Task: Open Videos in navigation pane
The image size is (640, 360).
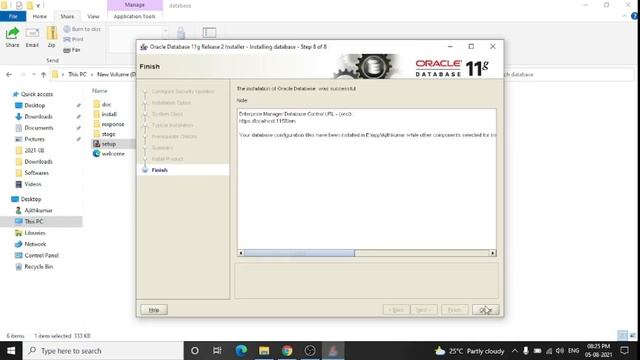Action: pyautogui.click(x=33, y=184)
